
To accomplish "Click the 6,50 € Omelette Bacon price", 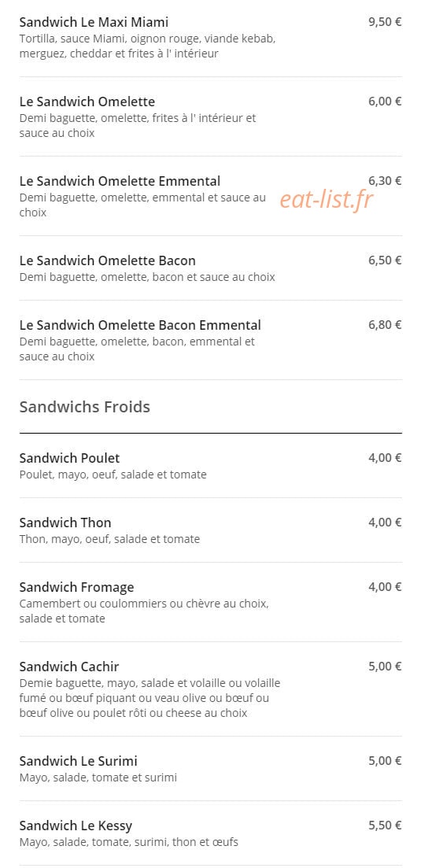I will point(385,260).
